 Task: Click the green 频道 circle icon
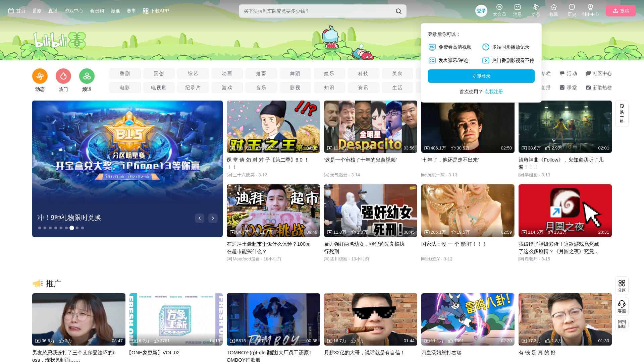[x=87, y=76]
